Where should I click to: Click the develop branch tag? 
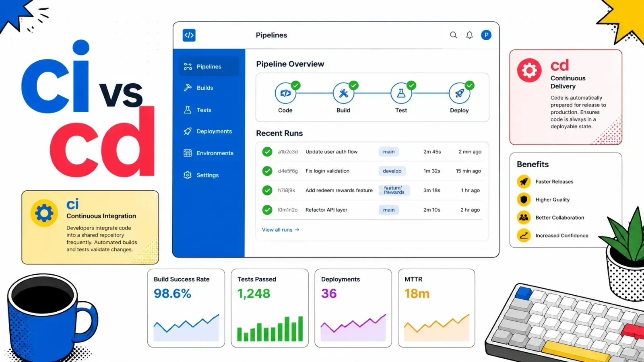(x=392, y=171)
